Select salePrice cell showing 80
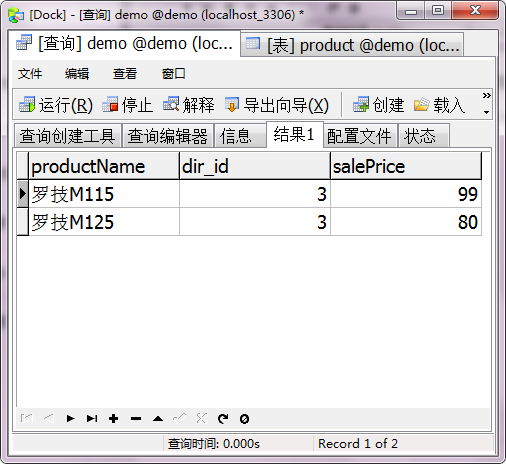This screenshot has height=464, width=506. pos(406,222)
